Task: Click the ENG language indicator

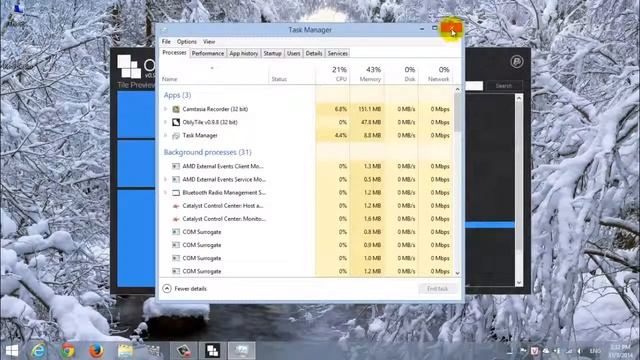Action: [595, 351]
